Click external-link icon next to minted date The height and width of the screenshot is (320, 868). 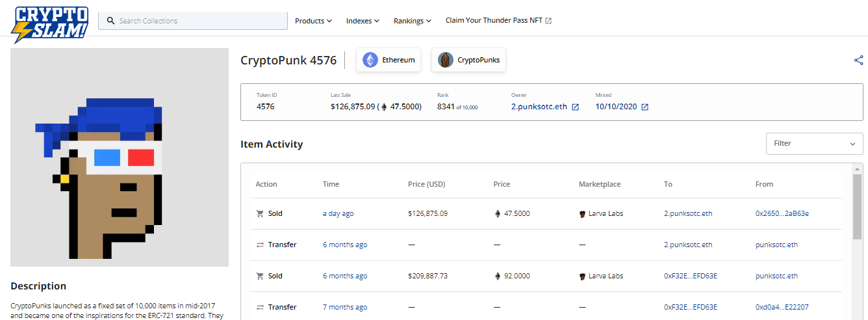pos(645,107)
